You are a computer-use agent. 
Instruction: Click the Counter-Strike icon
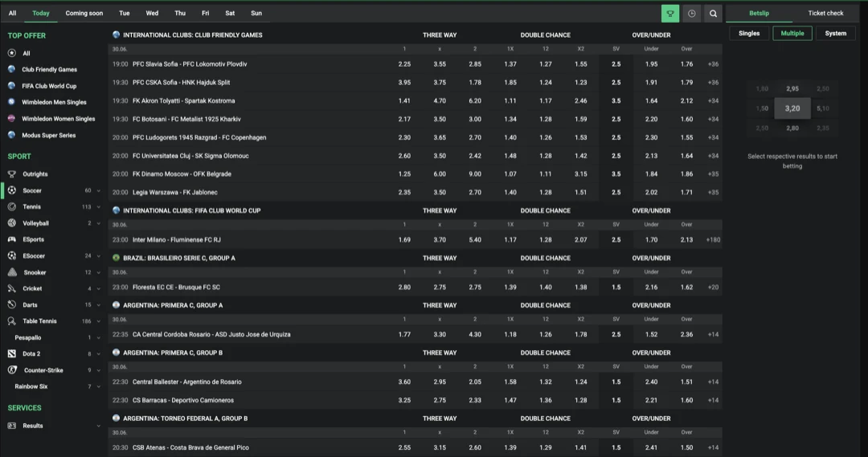(11, 370)
